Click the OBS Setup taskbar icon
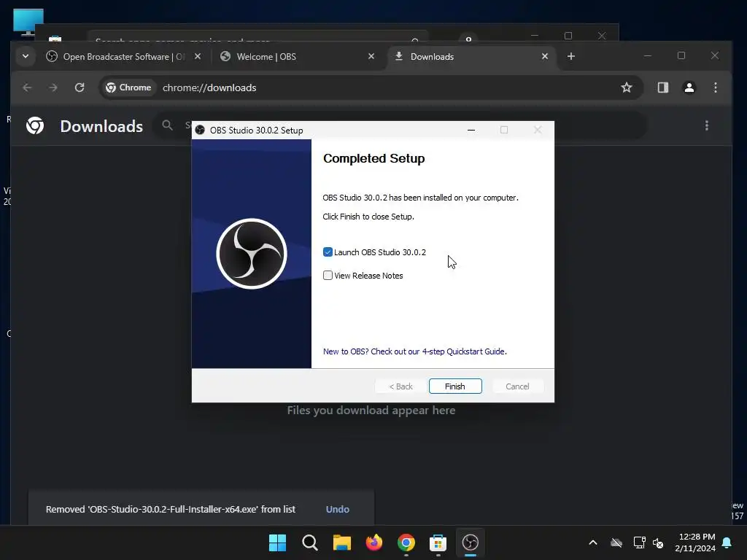Viewport: 747px width, 560px height. click(471, 542)
